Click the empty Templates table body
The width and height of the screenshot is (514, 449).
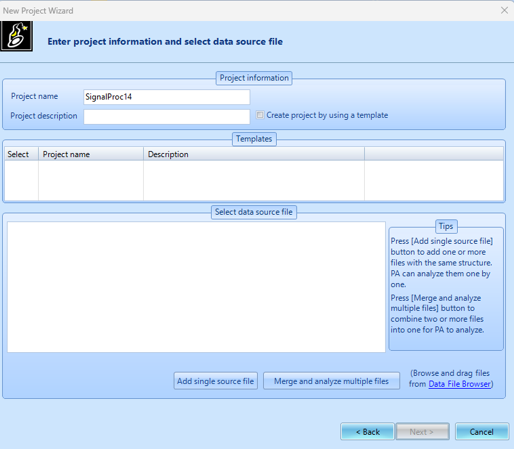point(254,181)
